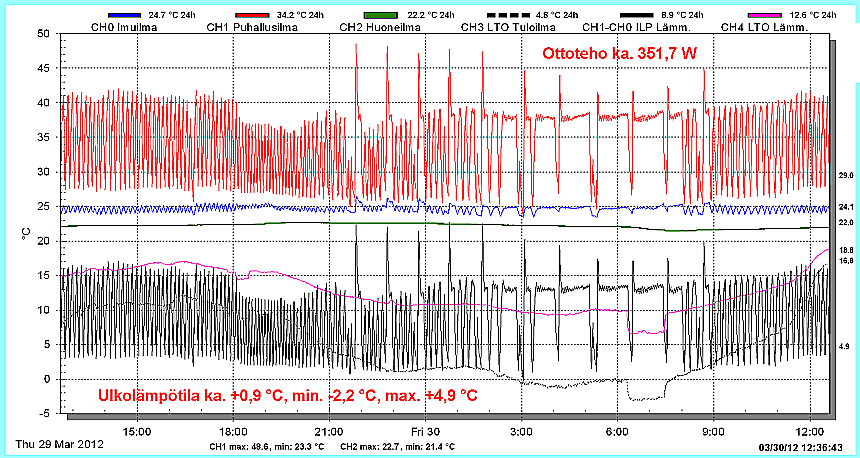860x458 pixels.
Task: Click the Fri 30 midnight axis label
Action: coord(424,431)
